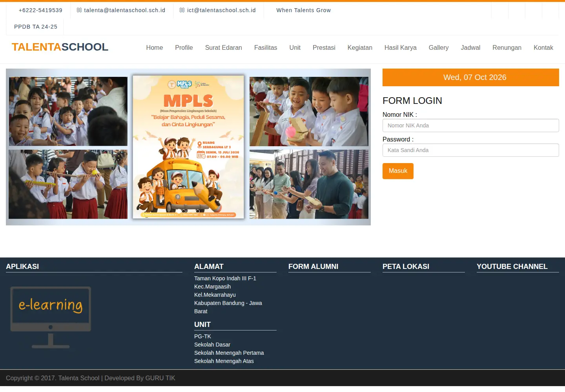This screenshot has width=565, height=392.
Task: Go to the Hasil Karya page
Action: 401,47
